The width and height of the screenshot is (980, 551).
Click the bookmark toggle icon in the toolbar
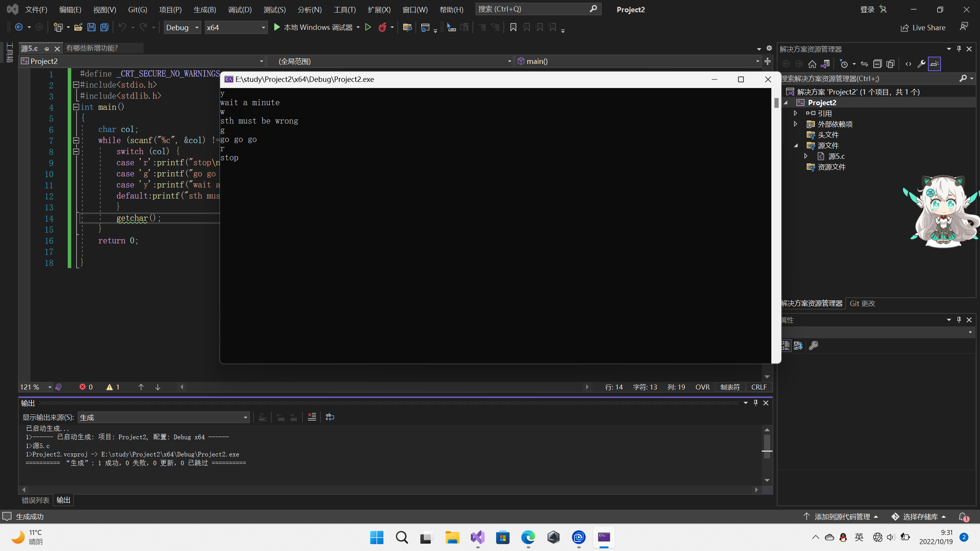tap(513, 27)
